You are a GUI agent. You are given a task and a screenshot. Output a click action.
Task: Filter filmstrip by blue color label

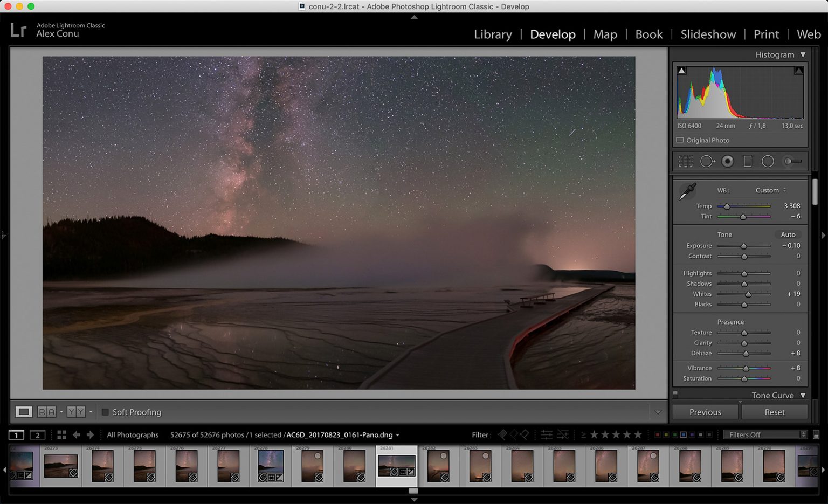click(x=685, y=434)
